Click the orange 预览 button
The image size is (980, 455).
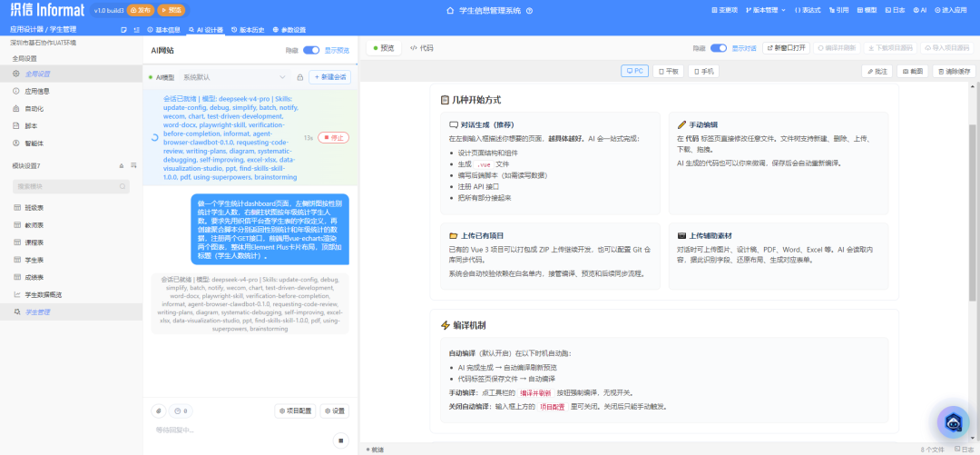pyautogui.click(x=171, y=11)
